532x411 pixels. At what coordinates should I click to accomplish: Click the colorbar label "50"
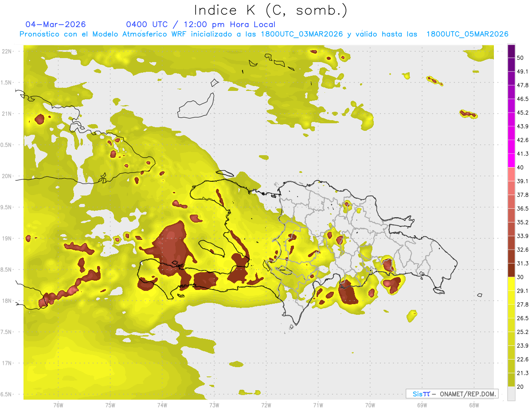coord(521,58)
